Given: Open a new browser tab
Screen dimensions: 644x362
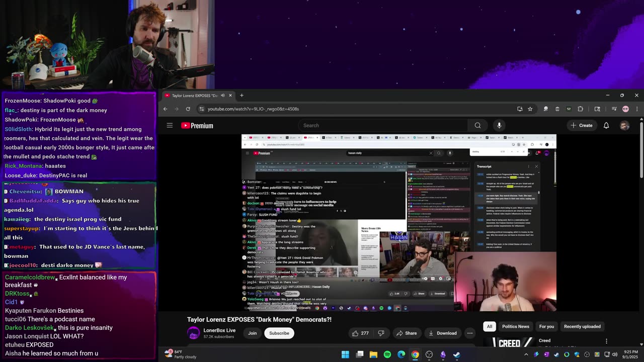Looking at the screenshot, I should click(x=242, y=95).
